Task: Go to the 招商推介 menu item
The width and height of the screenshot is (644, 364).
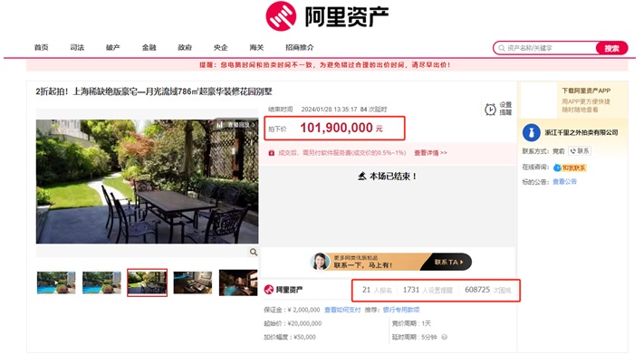Action: point(299,48)
